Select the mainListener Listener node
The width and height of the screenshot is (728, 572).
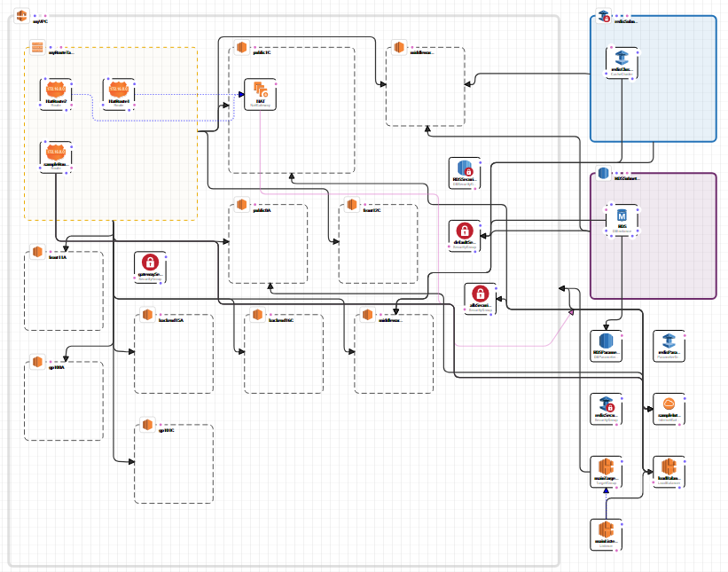pos(606,535)
